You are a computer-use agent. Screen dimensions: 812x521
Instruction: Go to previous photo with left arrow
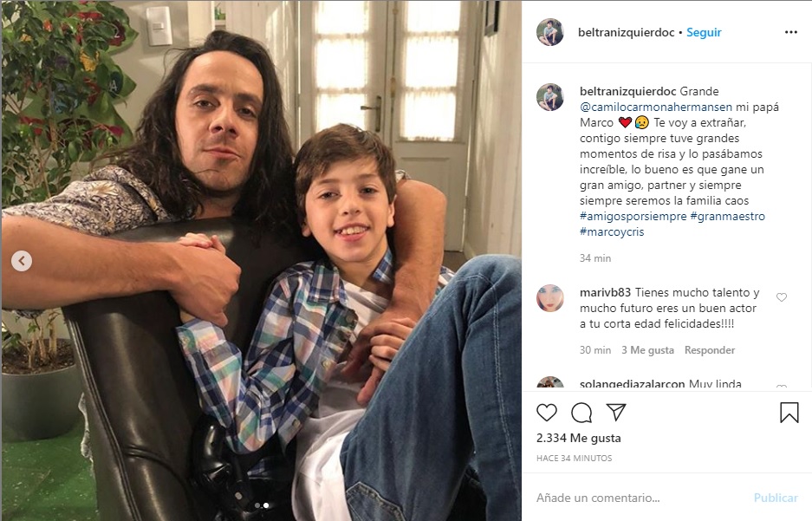[x=22, y=261]
